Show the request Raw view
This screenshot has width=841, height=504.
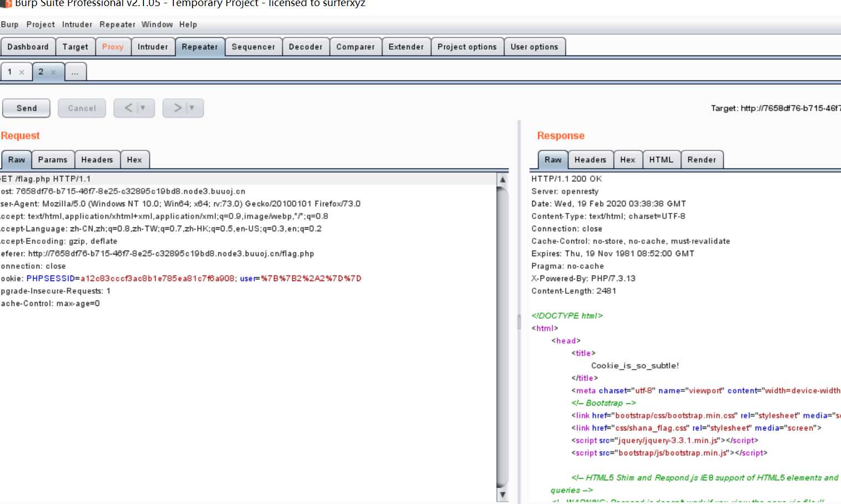[17, 159]
